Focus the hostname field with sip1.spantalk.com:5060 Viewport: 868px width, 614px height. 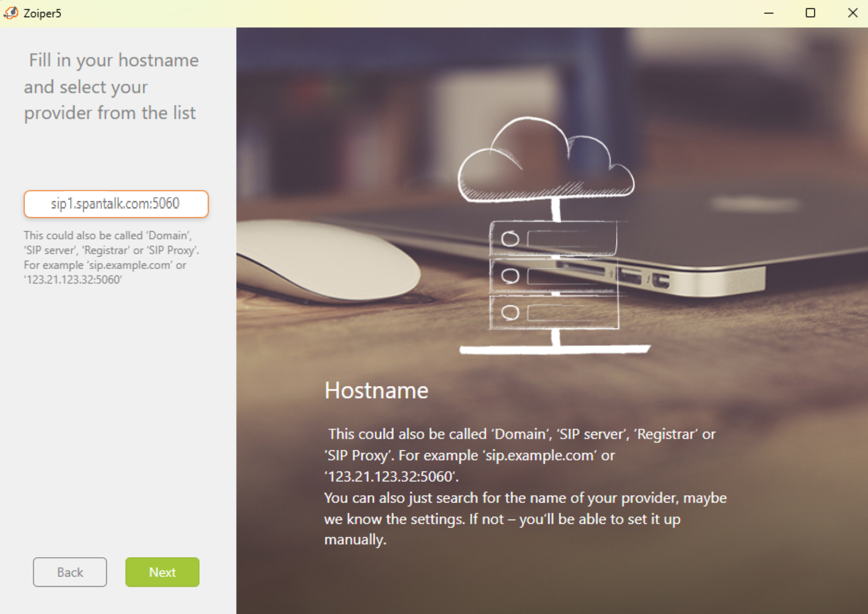(116, 204)
